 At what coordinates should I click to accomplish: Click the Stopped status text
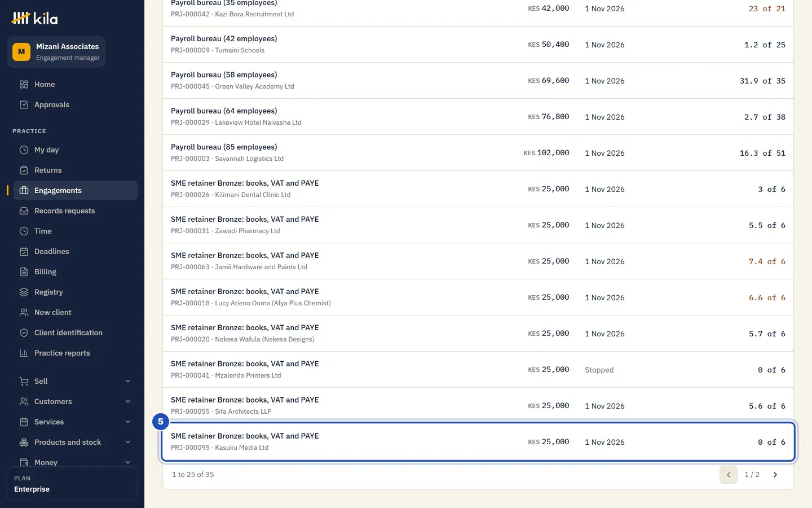click(x=599, y=370)
